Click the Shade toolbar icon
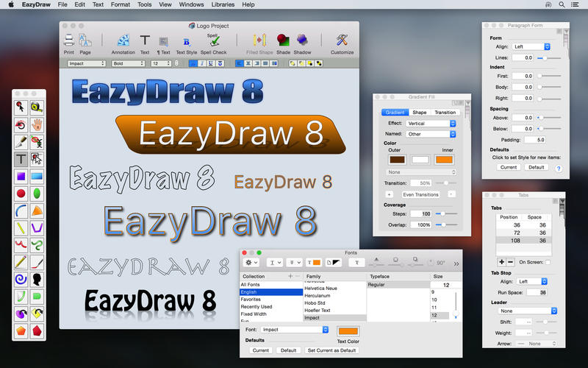Image resolution: width=588 pixels, height=368 pixels. (283, 40)
